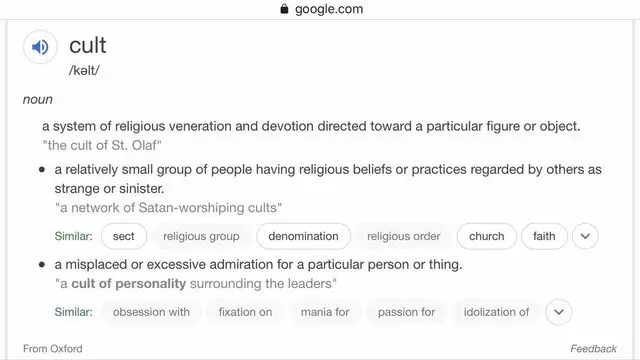640x360 pixels.
Task: Click the headword 'cult'
Action: click(x=88, y=45)
